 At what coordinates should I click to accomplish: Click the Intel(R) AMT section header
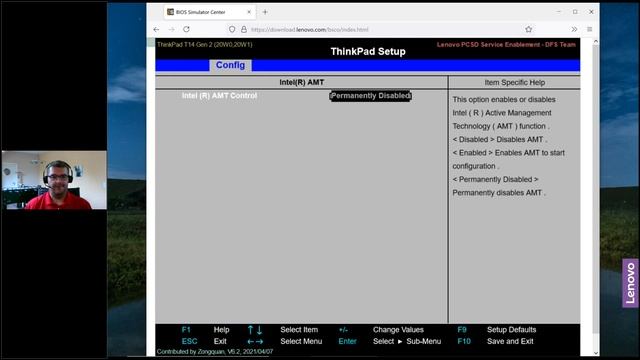pos(302,82)
